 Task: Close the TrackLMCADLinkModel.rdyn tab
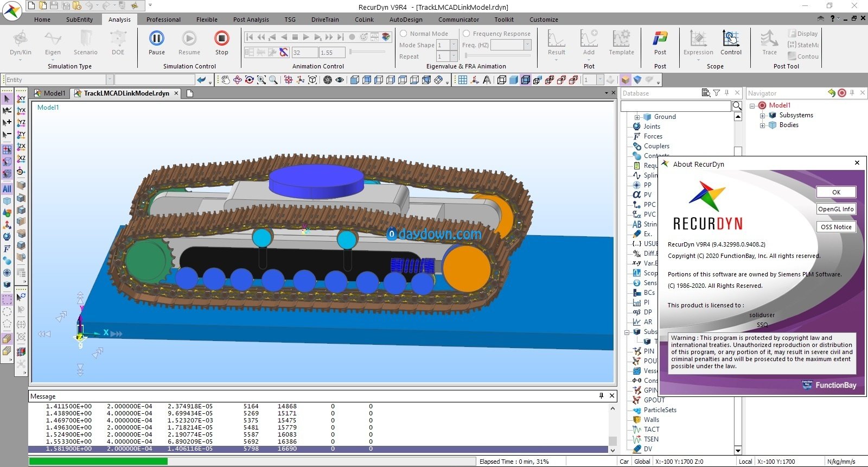tap(176, 93)
